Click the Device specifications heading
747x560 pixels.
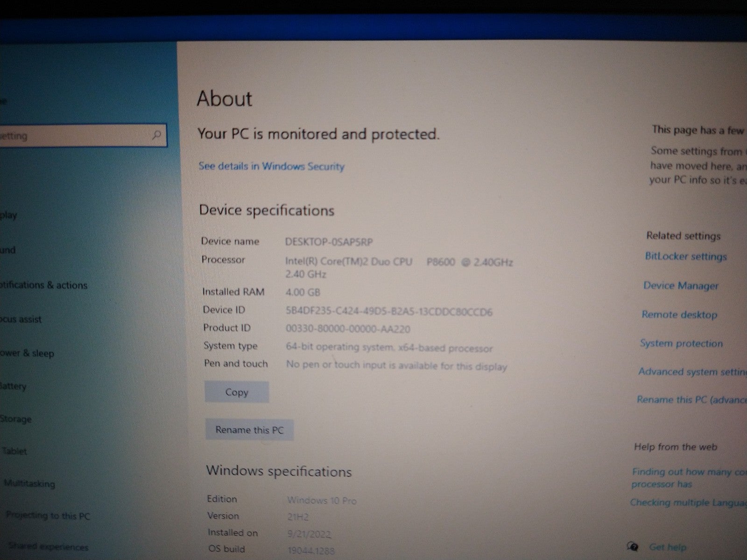pos(267,210)
